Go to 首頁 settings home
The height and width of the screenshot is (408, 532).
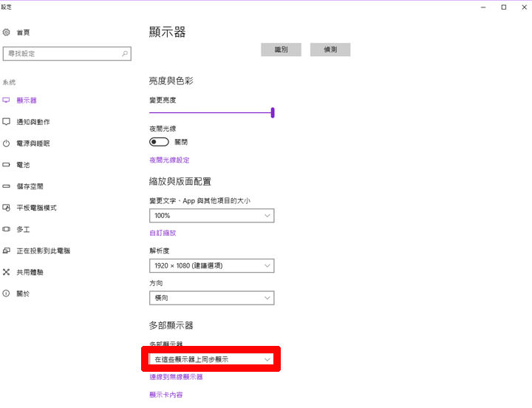point(23,33)
